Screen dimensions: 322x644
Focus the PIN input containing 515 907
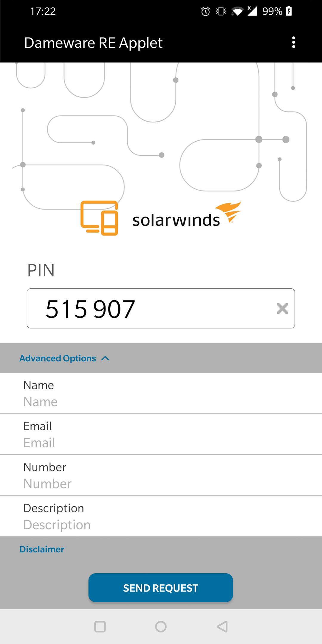[x=149, y=309]
